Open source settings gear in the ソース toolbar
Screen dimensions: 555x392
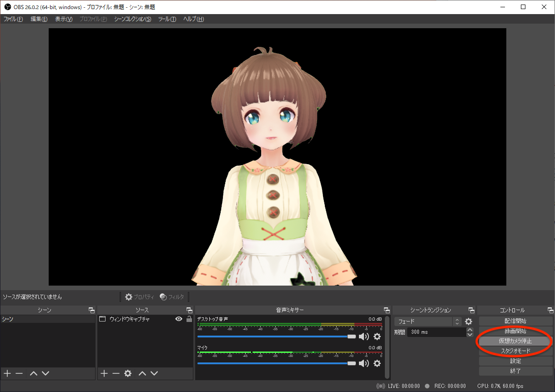pos(128,373)
